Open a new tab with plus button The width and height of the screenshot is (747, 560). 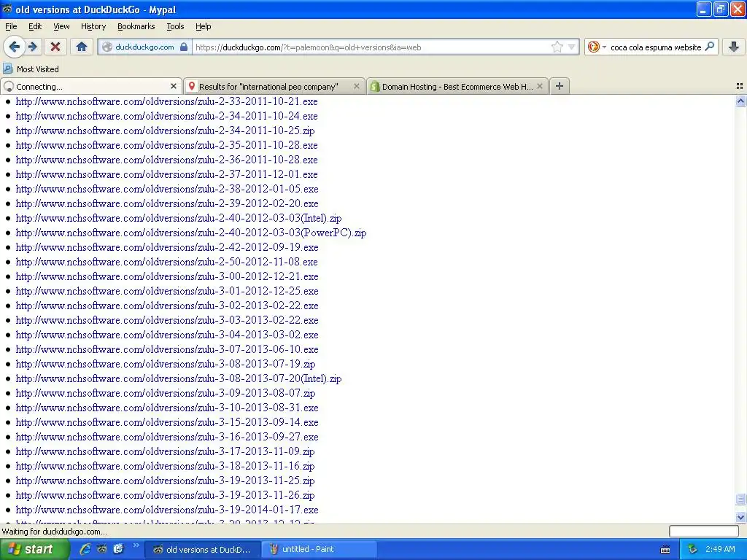(x=560, y=86)
